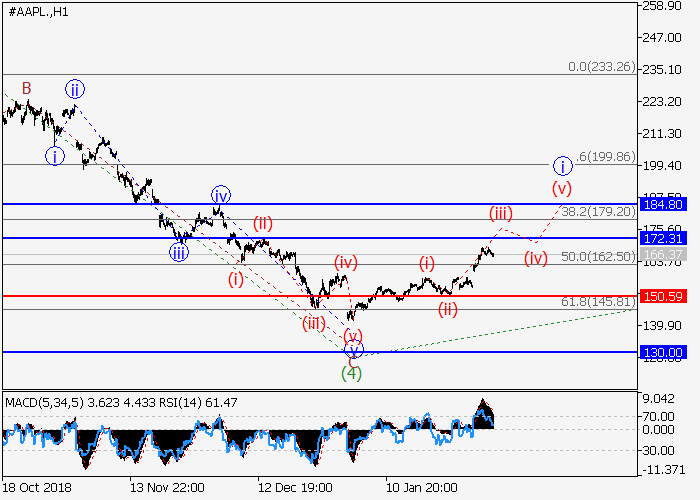Click the 258.90 price axis value

tap(662, 6)
